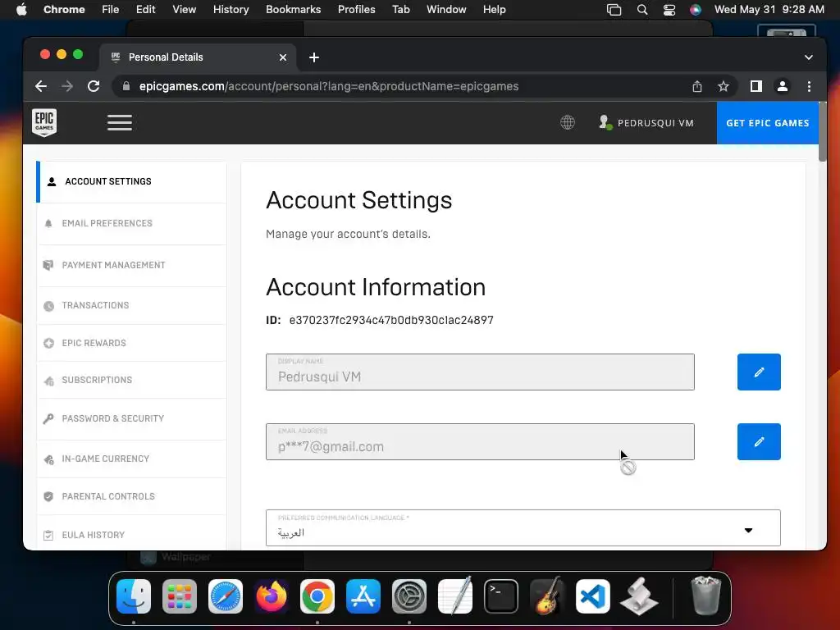Click the Get Epic Games button

(x=767, y=123)
